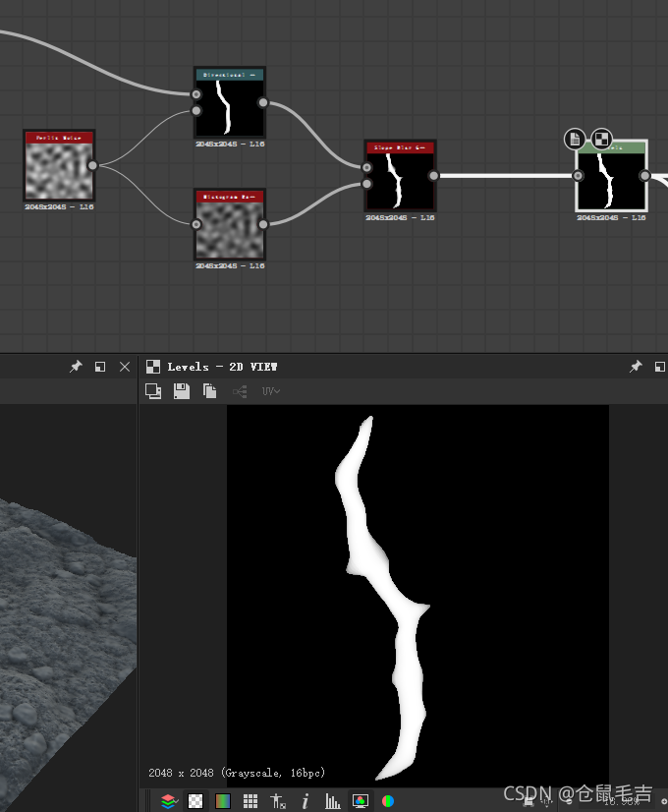Screen dimensions: 668x812
Task: Click the Levels node input connector
Action: 578,176
